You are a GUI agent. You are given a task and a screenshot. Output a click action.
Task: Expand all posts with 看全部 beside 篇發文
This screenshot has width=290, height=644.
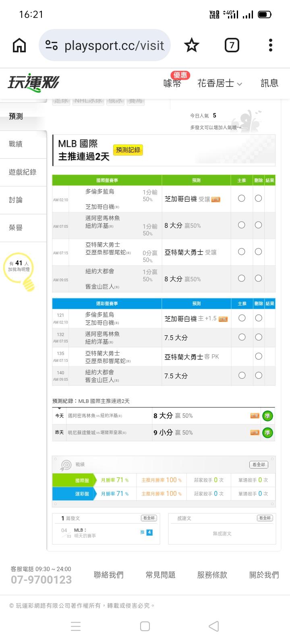[149, 518]
